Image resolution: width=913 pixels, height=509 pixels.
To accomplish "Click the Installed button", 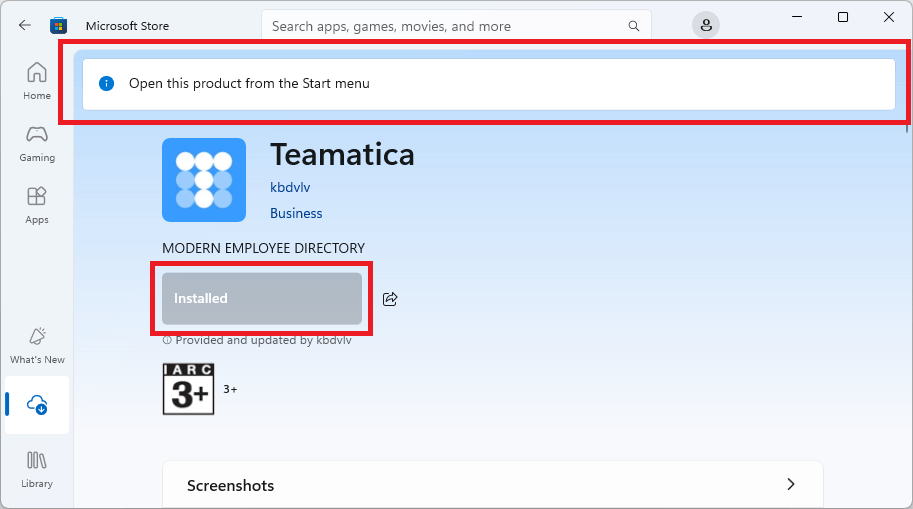I will [x=262, y=298].
